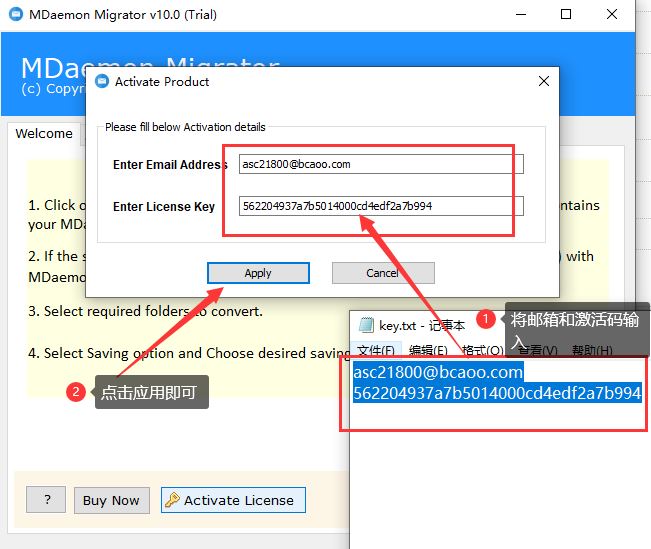Image resolution: width=651 pixels, height=549 pixels.
Task: Click the key.txt Notepad window icon
Action: pos(366,325)
